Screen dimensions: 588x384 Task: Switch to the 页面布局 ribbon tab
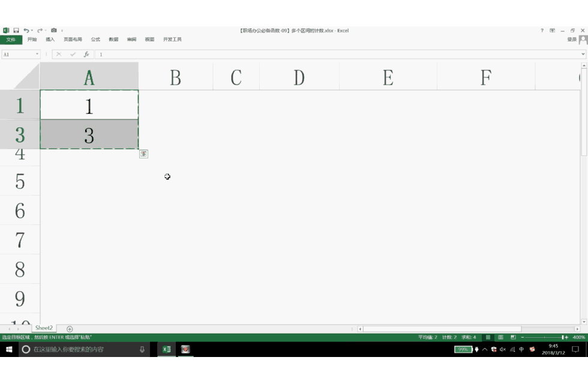(73, 40)
